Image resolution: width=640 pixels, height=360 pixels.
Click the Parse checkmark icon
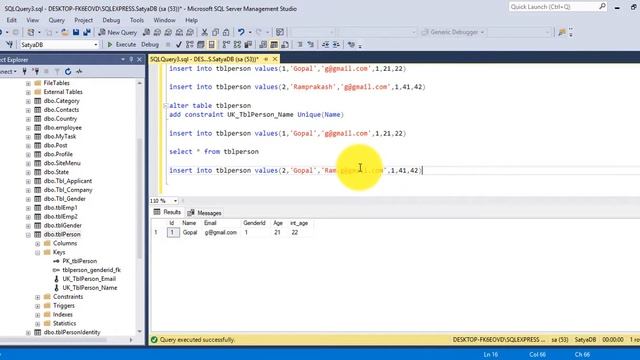pyautogui.click(x=178, y=44)
